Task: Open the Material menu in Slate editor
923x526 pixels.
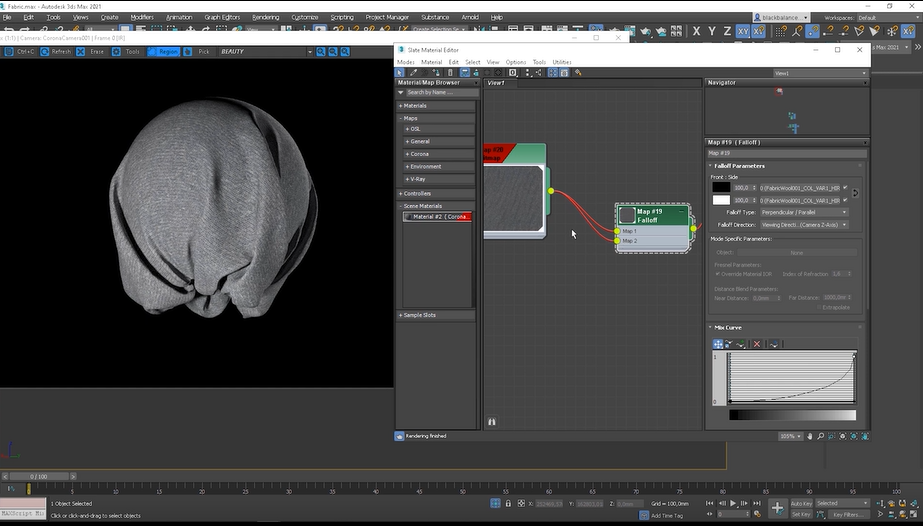Action: point(431,62)
